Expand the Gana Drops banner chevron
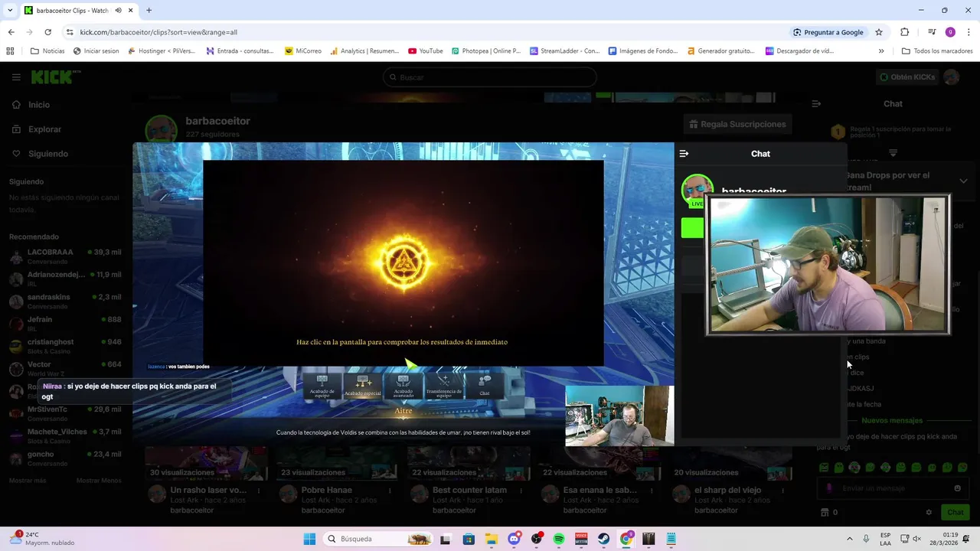Image resolution: width=980 pixels, height=551 pixels. click(x=963, y=181)
